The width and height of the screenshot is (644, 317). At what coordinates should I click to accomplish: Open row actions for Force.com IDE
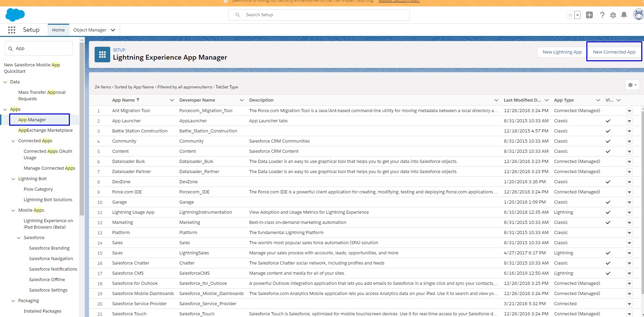[629, 192]
